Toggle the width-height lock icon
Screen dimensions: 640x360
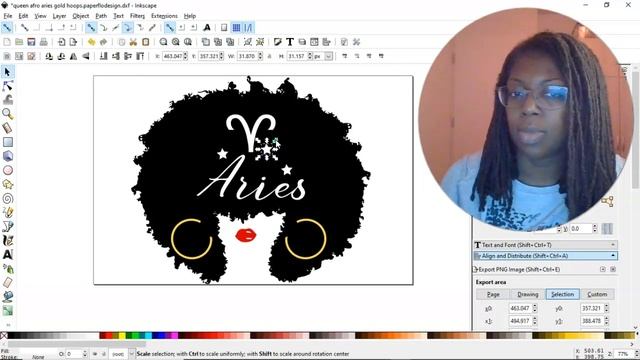[269, 56]
